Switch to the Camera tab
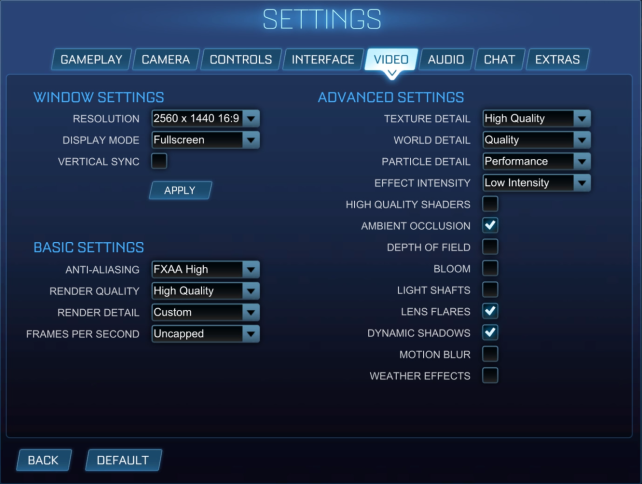The height and width of the screenshot is (484, 642). coord(166,59)
